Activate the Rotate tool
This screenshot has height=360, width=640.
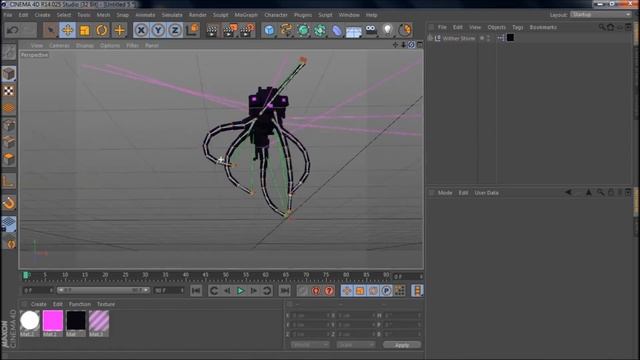pyautogui.click(x=102, y=30)
